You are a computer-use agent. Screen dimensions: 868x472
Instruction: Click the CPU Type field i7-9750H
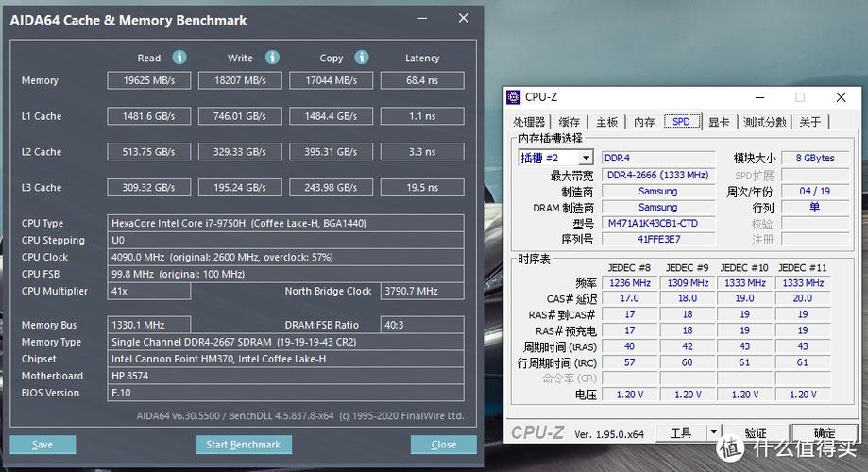pyautogui.click(x=285, y=223)
